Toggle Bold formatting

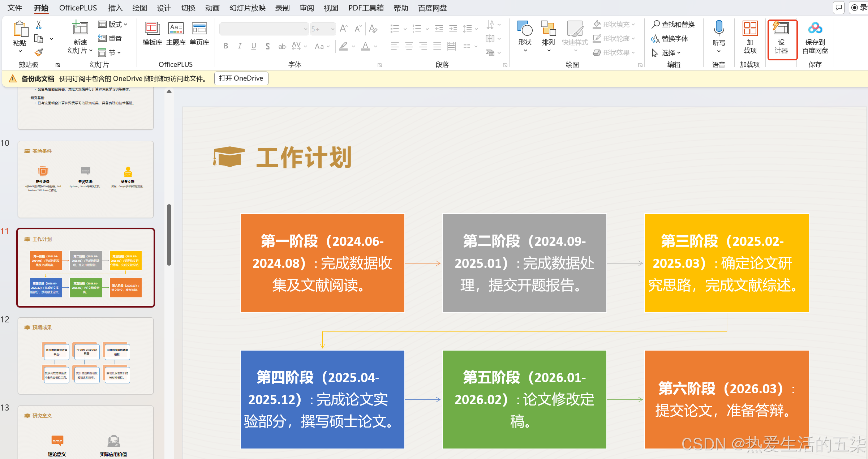pos(226,46)
